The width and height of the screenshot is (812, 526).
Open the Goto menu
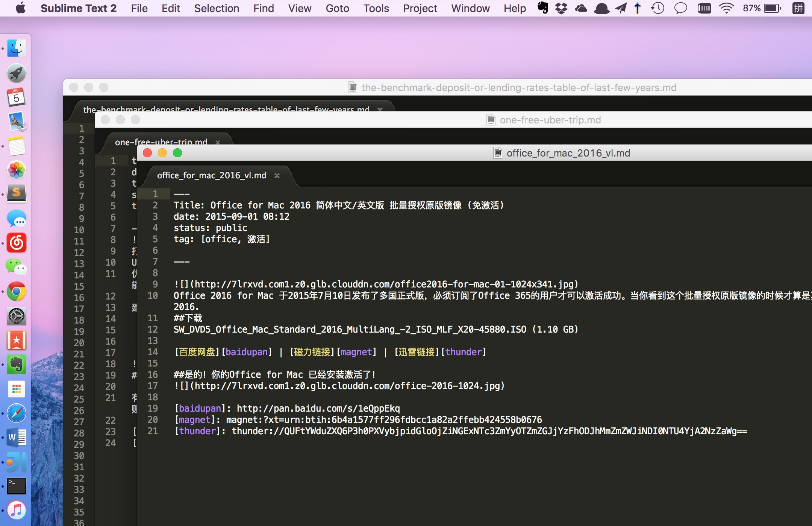coord(337,8)
